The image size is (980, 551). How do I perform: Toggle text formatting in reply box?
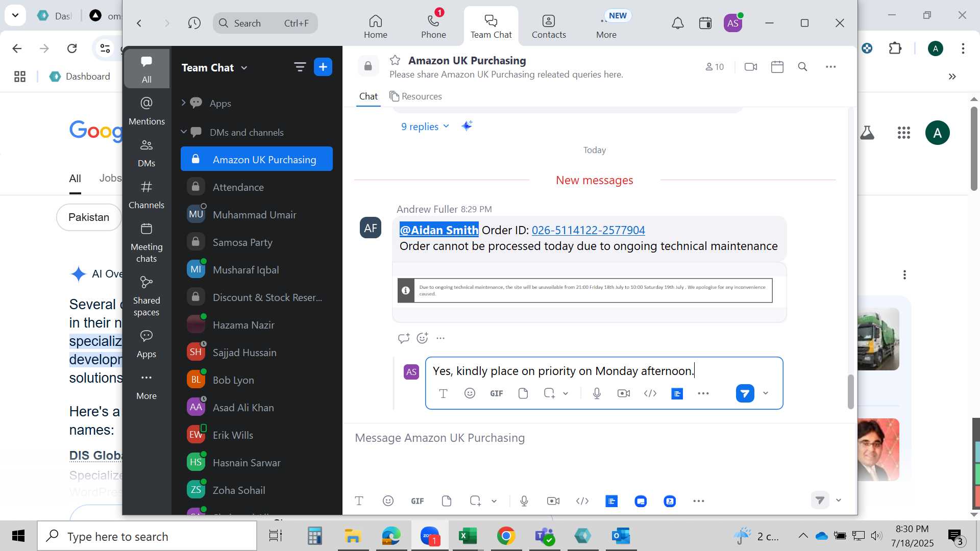coord(443,393)
